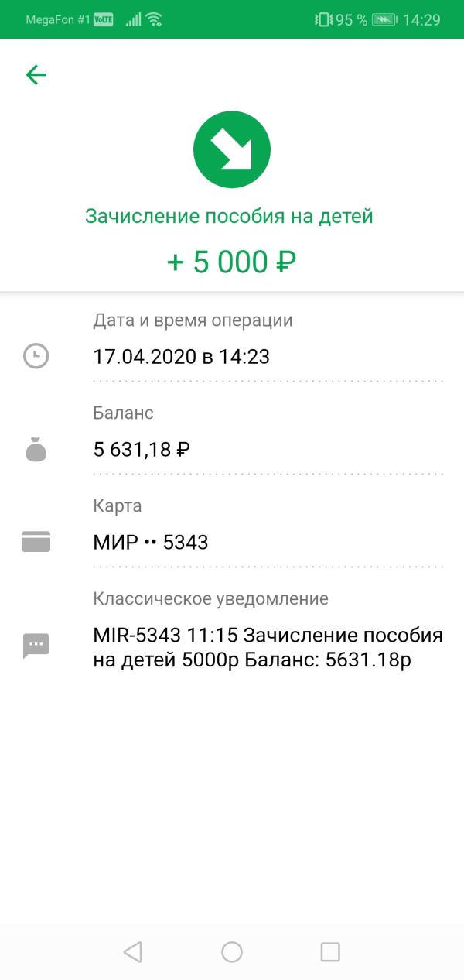Tap the recent apps square button
464x980 pixels.
point(330,951)
